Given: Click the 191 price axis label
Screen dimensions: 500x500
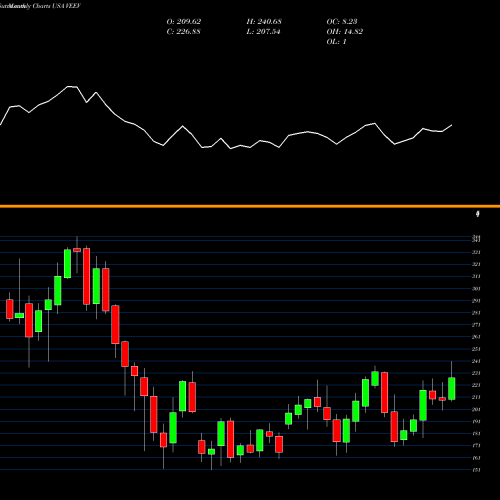Looking at the screenshot, I should [x=476, y=421].
